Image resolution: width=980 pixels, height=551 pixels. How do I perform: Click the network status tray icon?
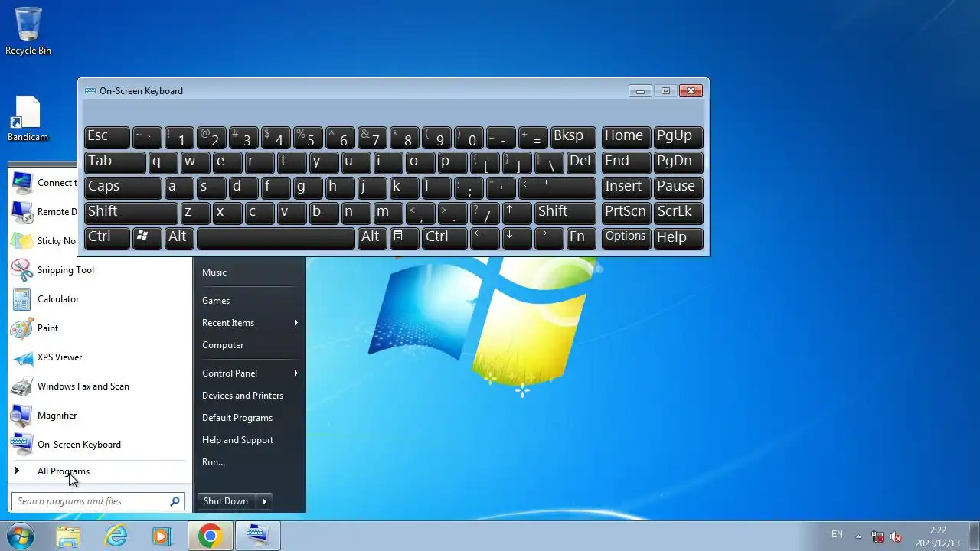pyautogui.click(x=877, y=536)
